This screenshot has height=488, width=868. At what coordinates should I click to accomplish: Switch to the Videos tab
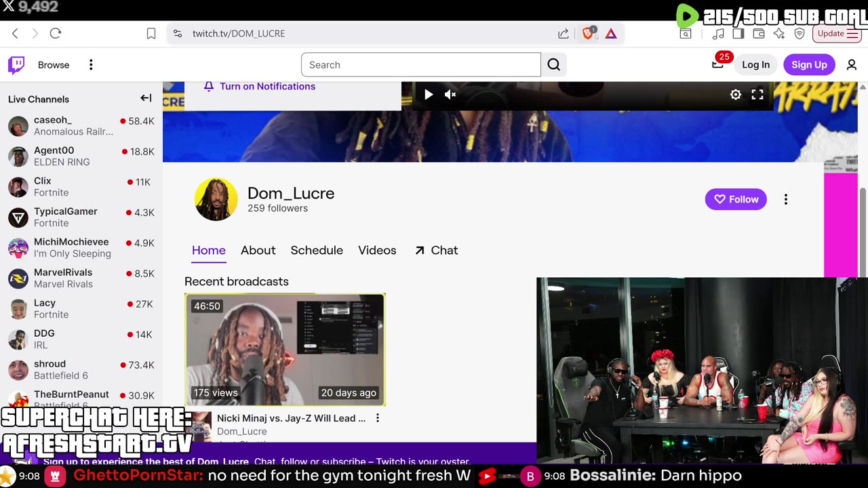click(x=377, y=250)
